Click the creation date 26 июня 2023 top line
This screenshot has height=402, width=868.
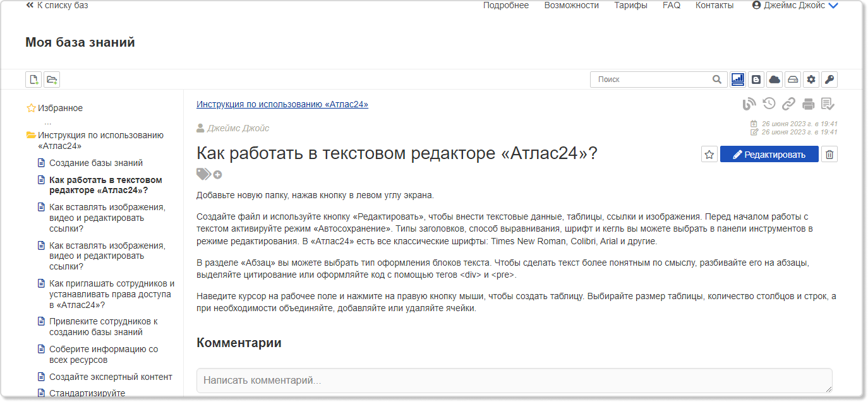pos(800,124)
